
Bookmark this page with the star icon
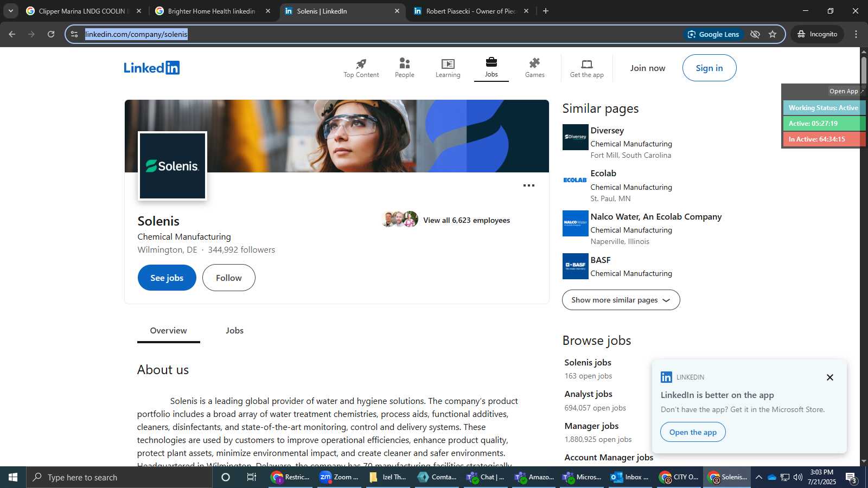773,34
